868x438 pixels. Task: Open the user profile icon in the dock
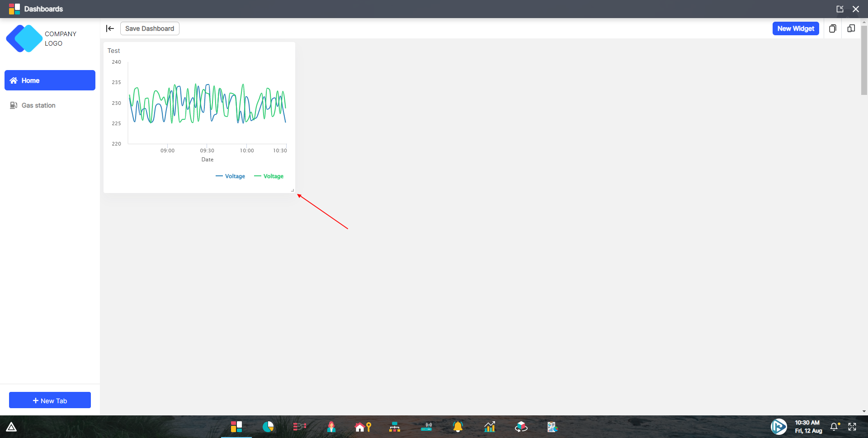(331, 427)
